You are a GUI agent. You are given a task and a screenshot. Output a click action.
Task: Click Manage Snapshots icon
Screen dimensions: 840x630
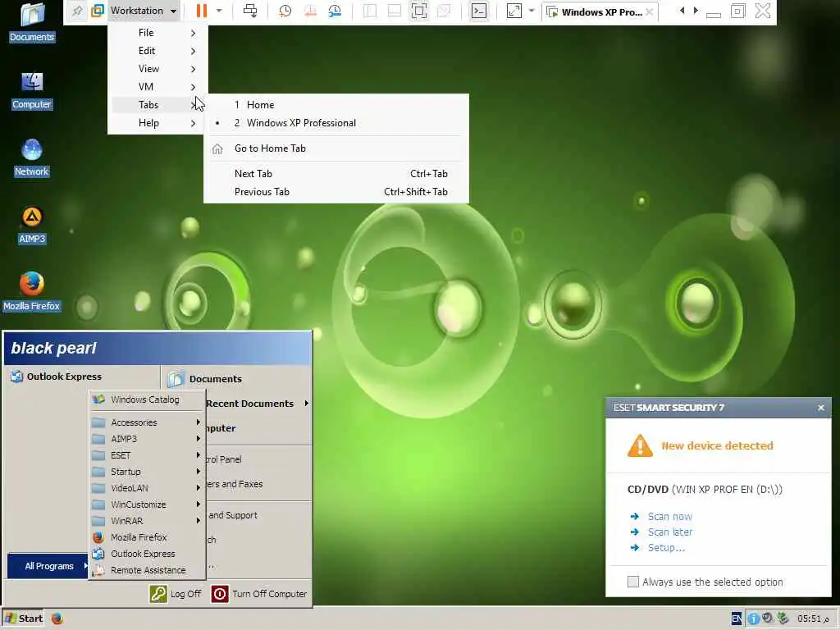click(x=335, y=11)
